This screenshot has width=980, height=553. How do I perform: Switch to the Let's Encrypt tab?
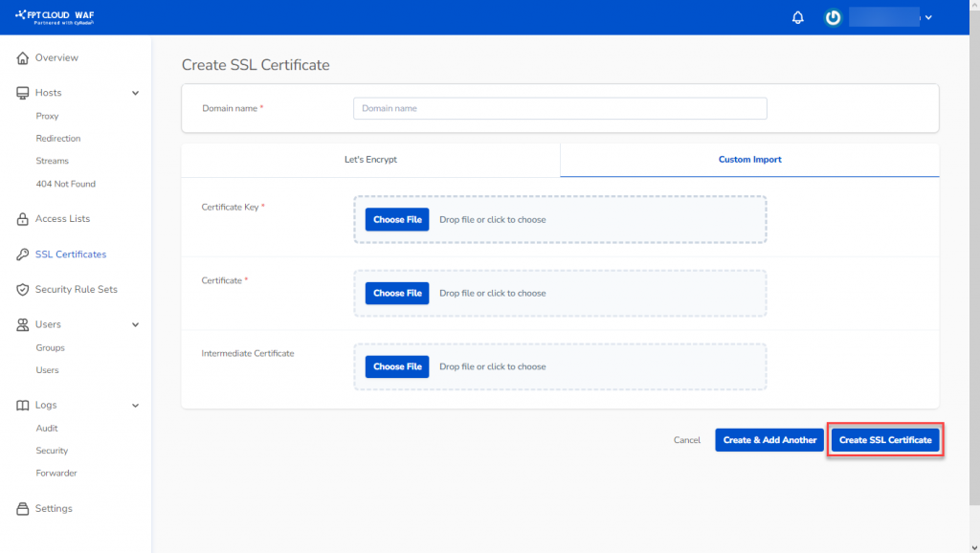[x=370, y=160]
